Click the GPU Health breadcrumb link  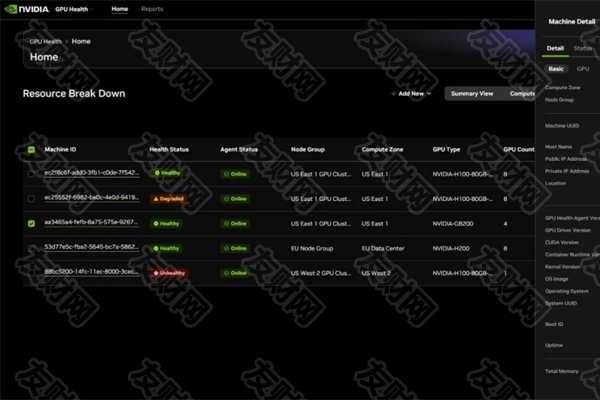pos(46,41)
